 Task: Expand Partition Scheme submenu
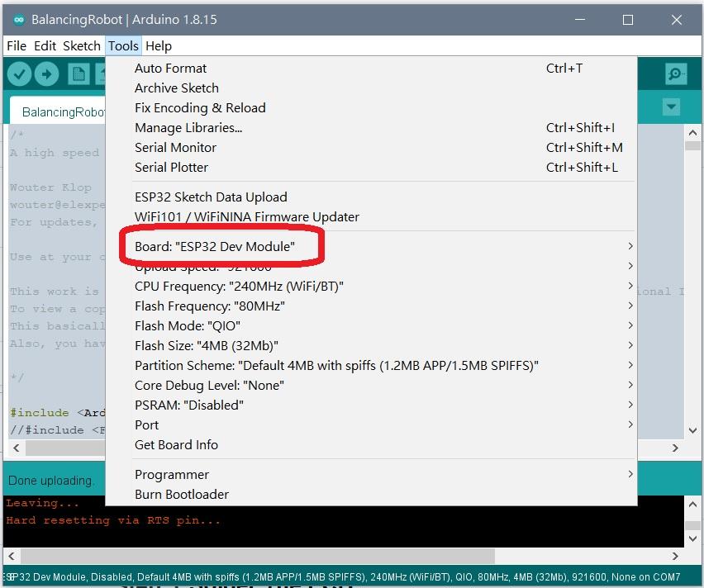point(371,365)
